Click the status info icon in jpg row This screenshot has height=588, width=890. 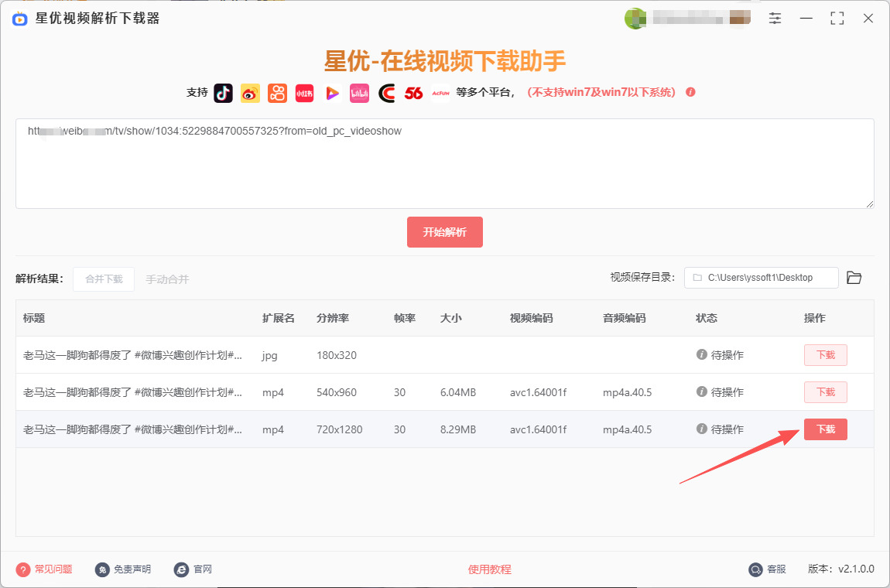click(x=702, y=354)
